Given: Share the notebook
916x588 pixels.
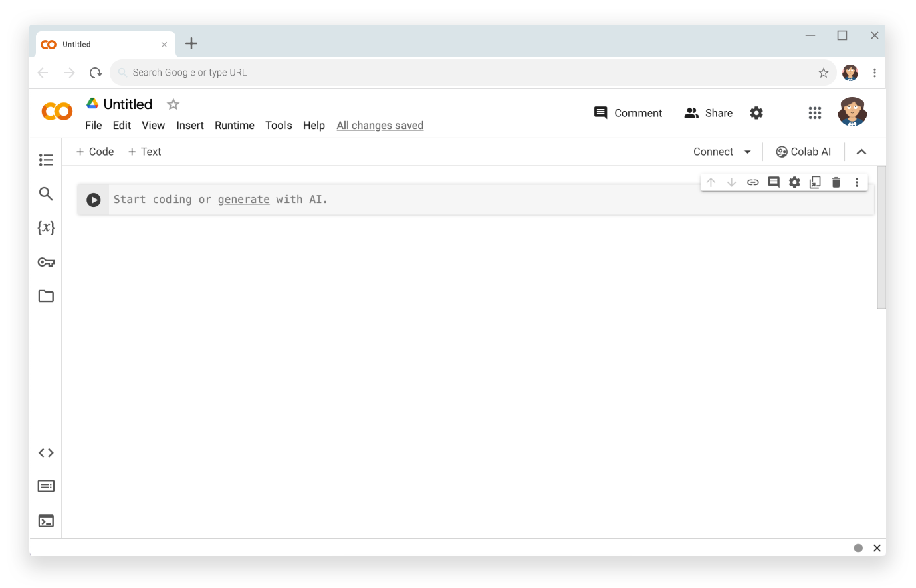Looking at the screenshot, I should tap(708, 113).
